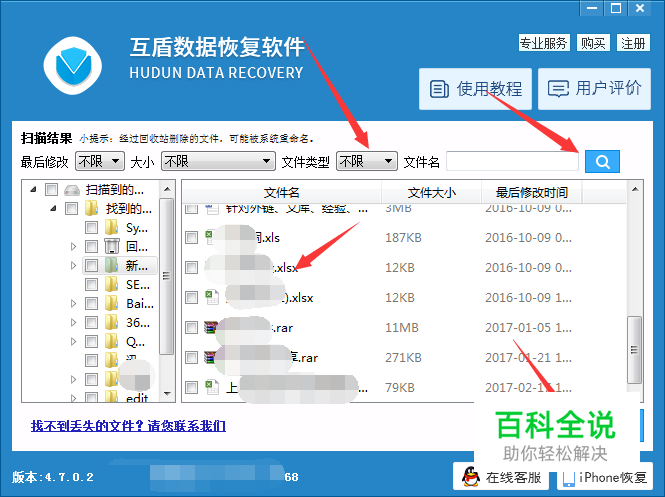Click the Excel icon of the 187KB .xls file
Viewport: 665px width, 497px height.
[x=211, y=237]
